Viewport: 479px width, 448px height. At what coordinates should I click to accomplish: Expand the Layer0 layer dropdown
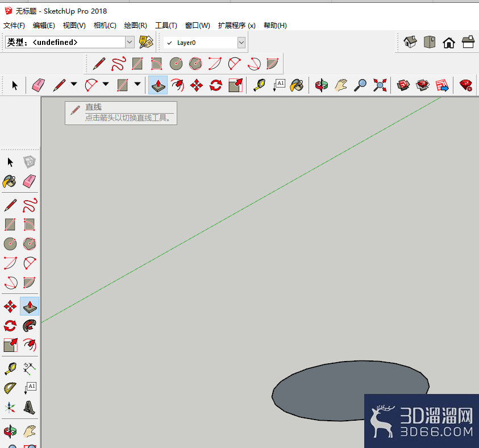tap(241, 43)
